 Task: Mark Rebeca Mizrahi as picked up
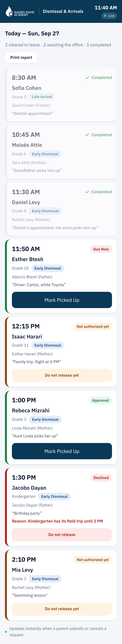click(62, 451)
